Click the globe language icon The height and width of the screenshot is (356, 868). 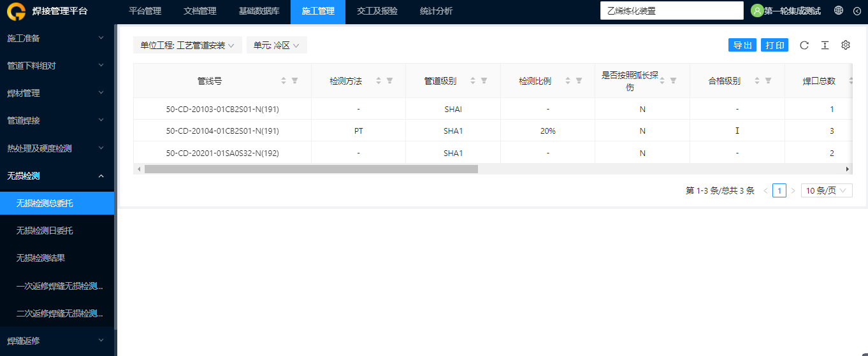point(839,11)
